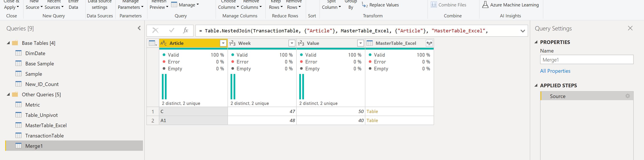Screen dimensions: 644x160
Task: Open Source step settings gear
Action: tap(627, 96)
